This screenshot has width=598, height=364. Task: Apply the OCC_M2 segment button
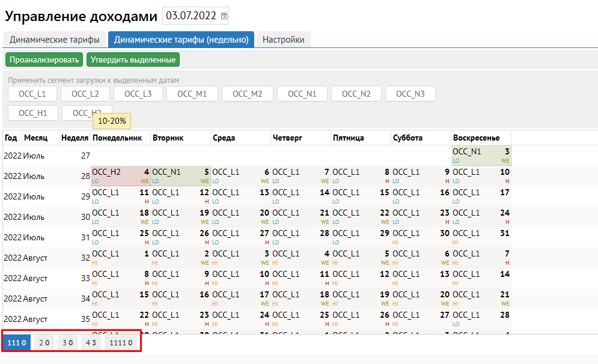(x=247, y=94)
